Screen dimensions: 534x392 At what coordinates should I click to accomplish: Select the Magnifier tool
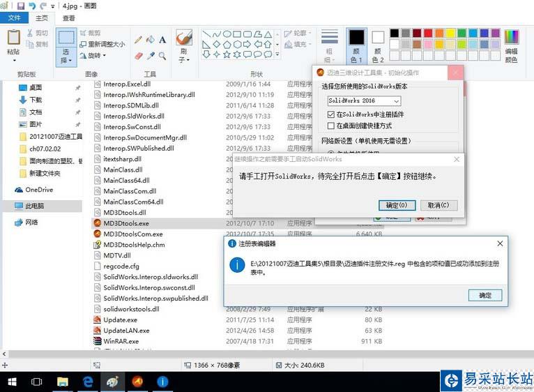pyautogui.click(x=162, y=56)
